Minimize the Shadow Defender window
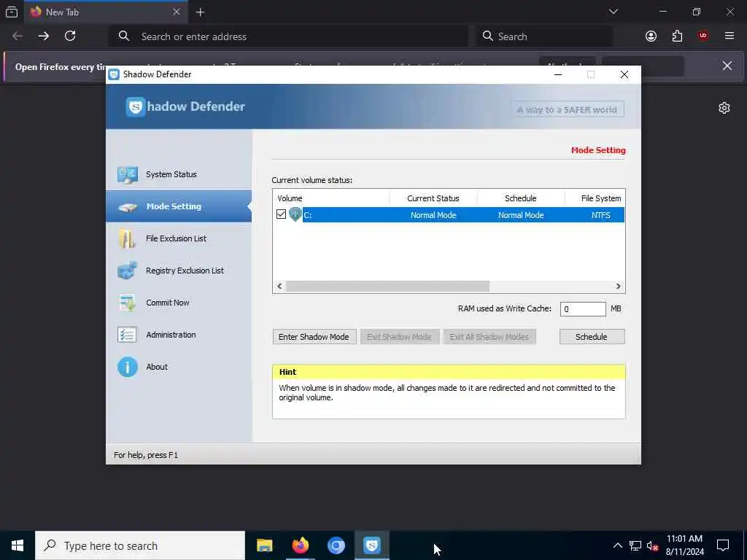The height and width of the screenshot is (560, 747). (558, 74)
